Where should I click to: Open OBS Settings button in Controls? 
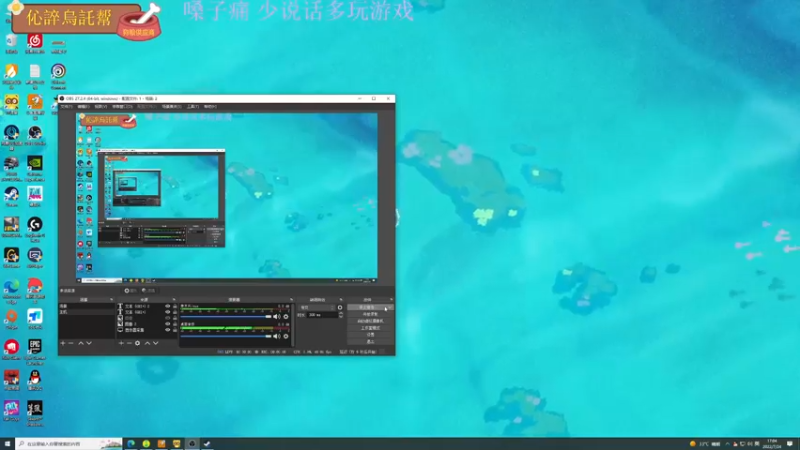click(370, 335)
